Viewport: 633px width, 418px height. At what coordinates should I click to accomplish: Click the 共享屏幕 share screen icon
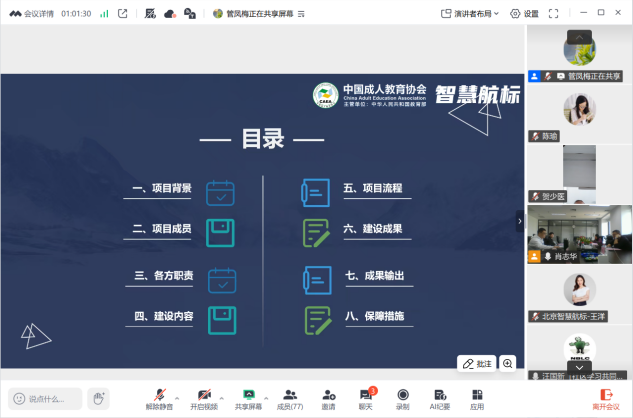(x=248, y=396)
